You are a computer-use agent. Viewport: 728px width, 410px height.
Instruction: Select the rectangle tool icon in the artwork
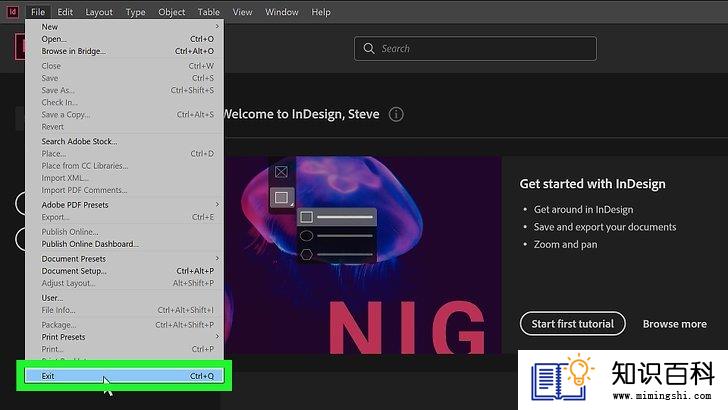[281, 198]
